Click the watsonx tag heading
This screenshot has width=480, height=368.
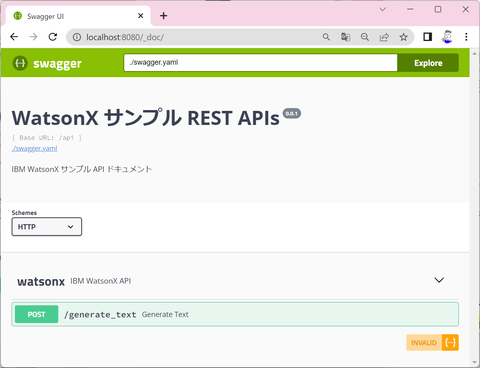pos(41,282)
